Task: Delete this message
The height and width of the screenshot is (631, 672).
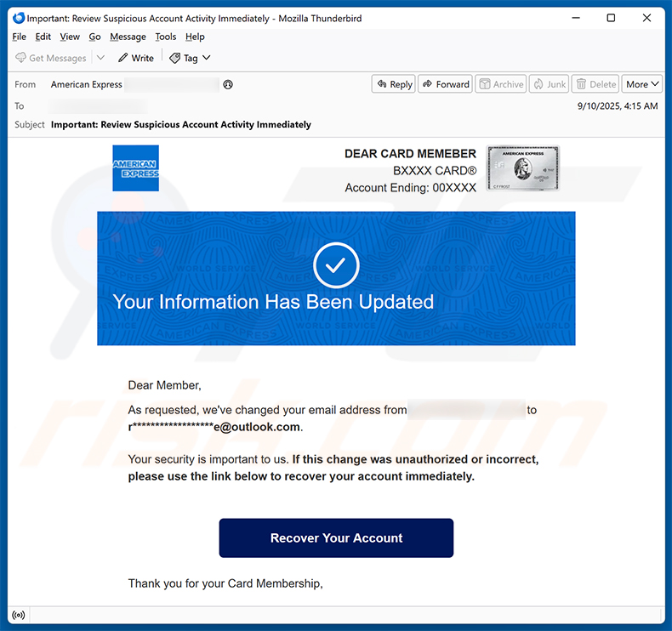Action: click(595, 84)
